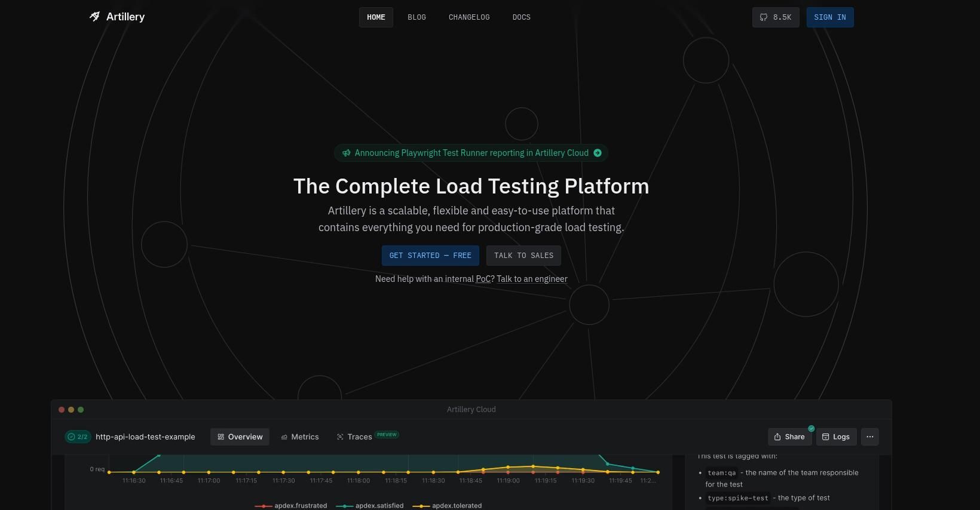Open the Playwright Test Runner announcement link
The height and width of the screenshot is (510, 980).
click(471, 153)
